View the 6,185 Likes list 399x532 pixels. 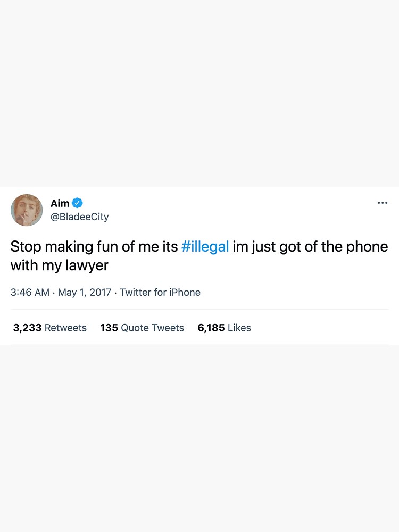[x=225, y=328]
